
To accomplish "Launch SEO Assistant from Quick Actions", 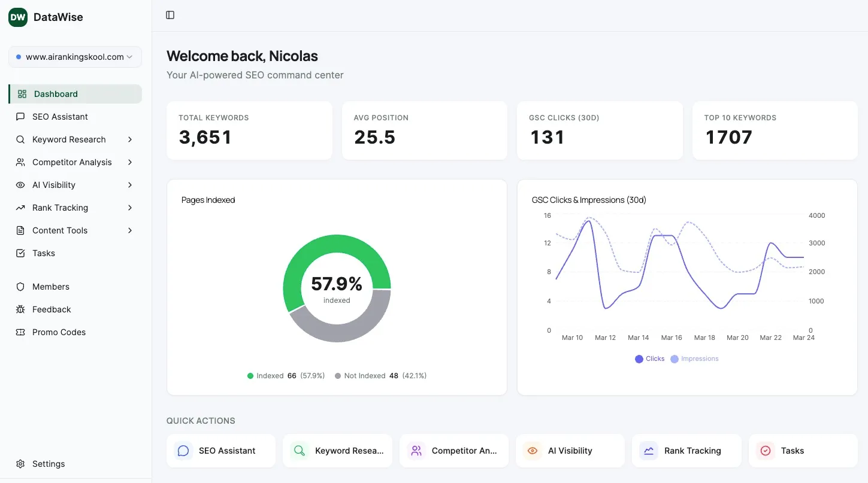I will click(x=220, y=450).
